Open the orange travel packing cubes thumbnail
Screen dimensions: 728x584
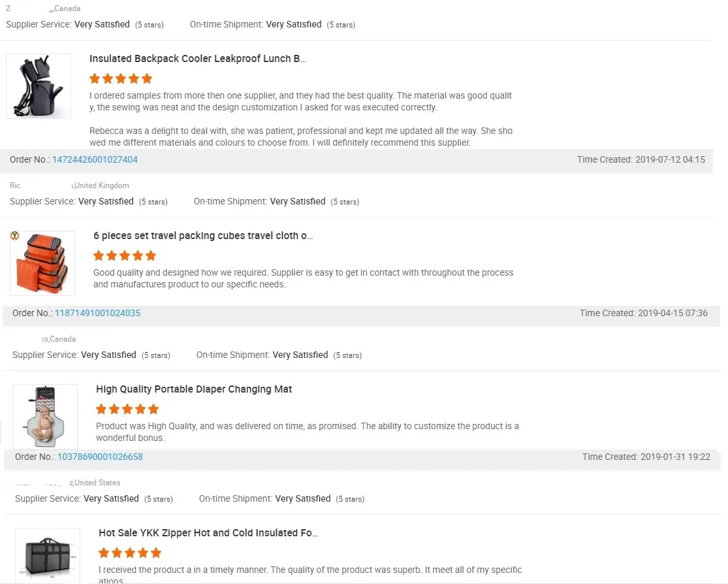[x=42, y=263]
